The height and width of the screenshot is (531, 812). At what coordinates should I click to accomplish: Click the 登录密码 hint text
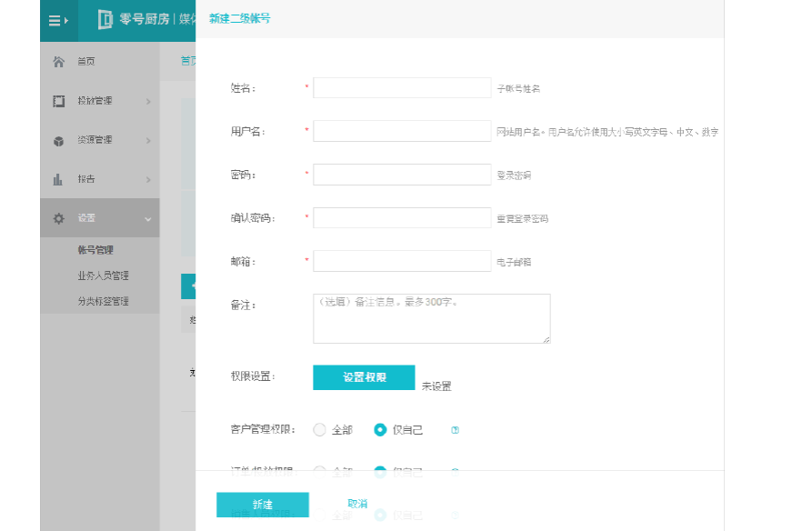(514, 175)
